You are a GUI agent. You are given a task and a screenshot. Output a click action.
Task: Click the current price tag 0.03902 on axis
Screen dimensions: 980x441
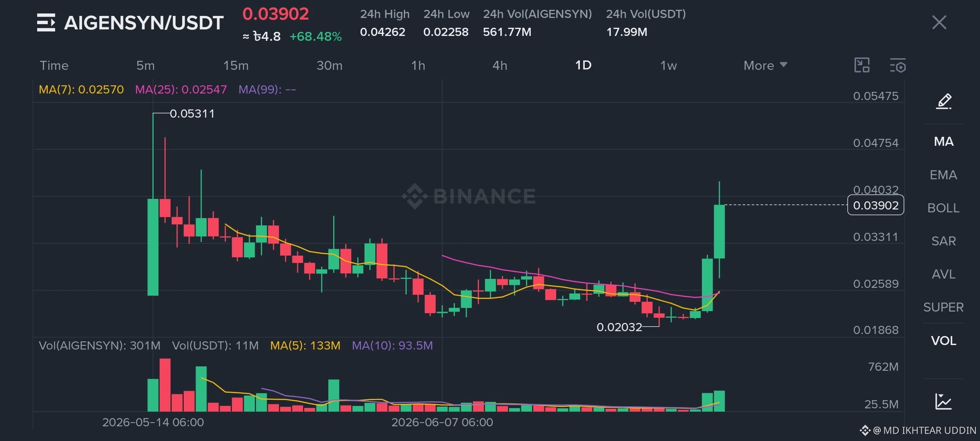(876, 205)
